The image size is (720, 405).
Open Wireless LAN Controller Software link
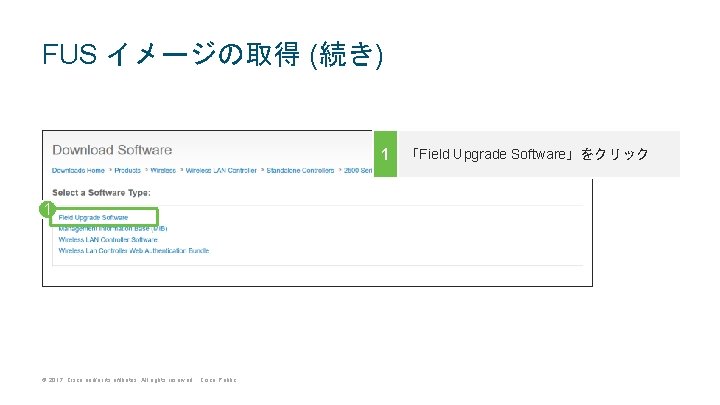tap(108, 240)
